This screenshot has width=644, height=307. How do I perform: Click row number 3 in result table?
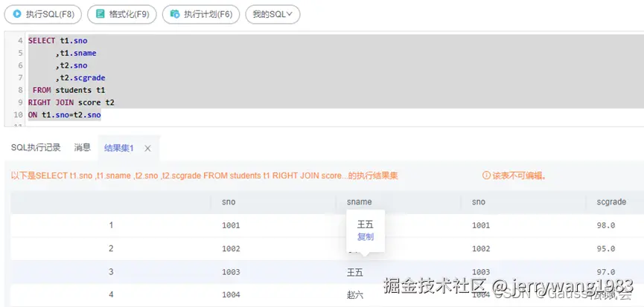tap(111, 272)
